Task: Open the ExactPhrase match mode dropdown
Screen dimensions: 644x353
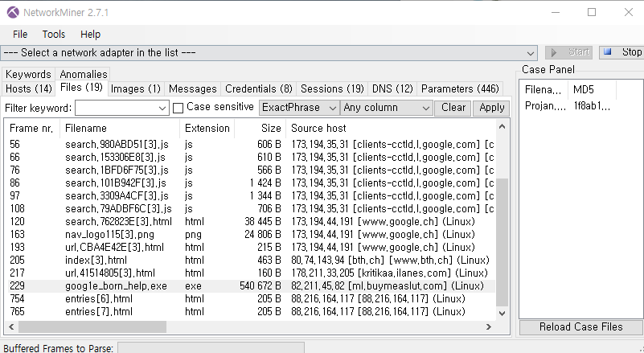Action: [299, 108]
